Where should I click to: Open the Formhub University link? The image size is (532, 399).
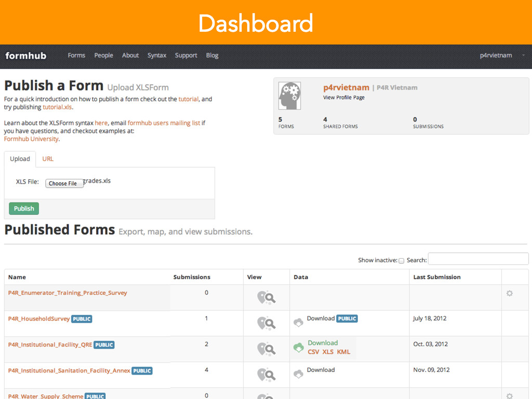click(31, 139)
